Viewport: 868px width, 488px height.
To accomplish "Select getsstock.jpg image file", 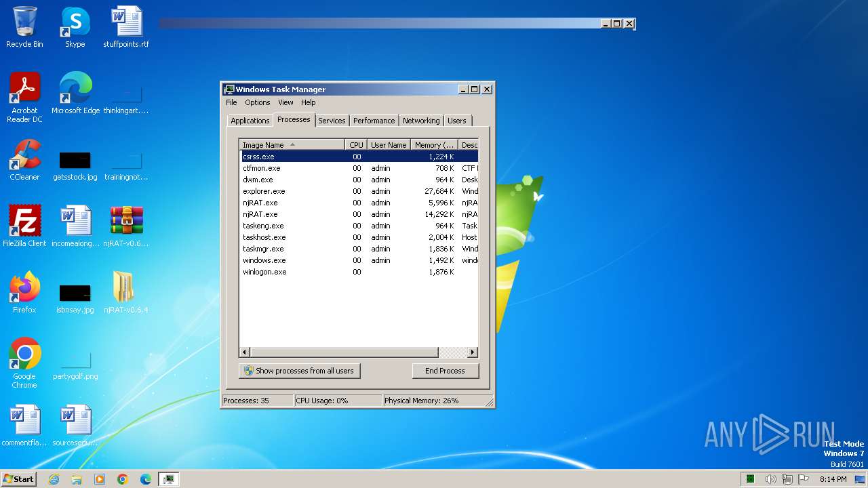I will coord(75,165).
